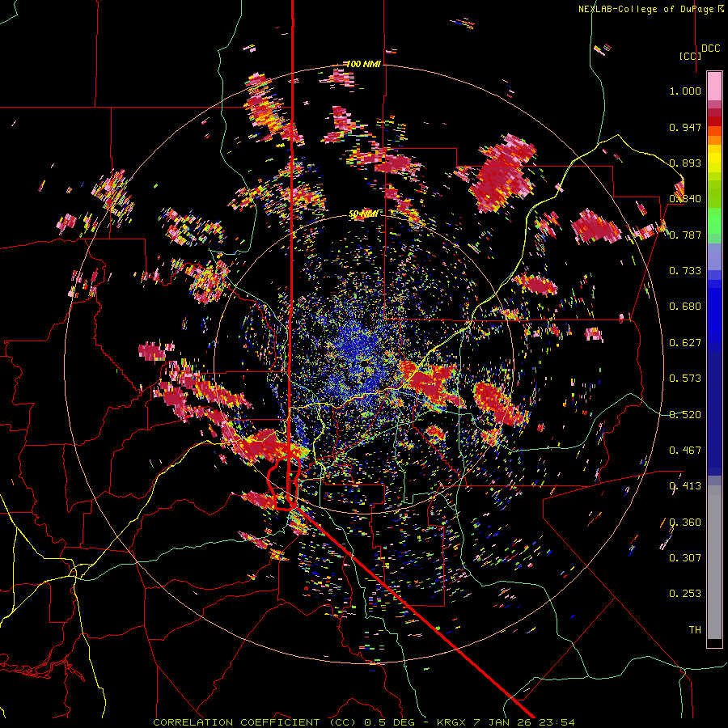Select the 0.733 scale value
This screenshot has height=728, width=728.
(x=685, y=271)
